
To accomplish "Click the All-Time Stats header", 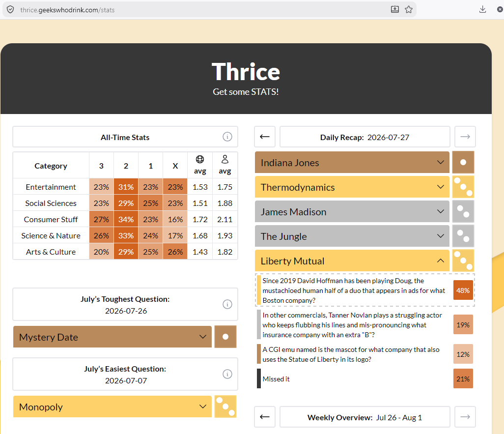I will coord(125,137).
